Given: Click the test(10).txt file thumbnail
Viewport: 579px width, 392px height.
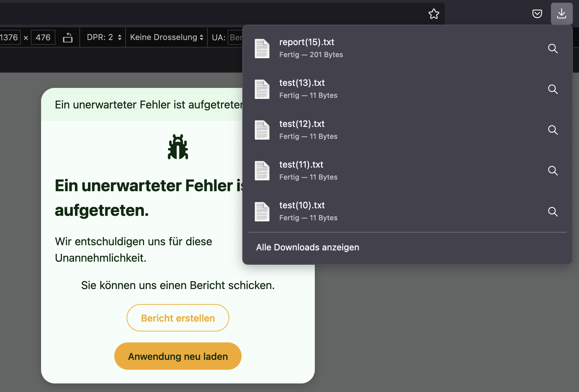Looking at the screenshot, I should click(262, 212).
